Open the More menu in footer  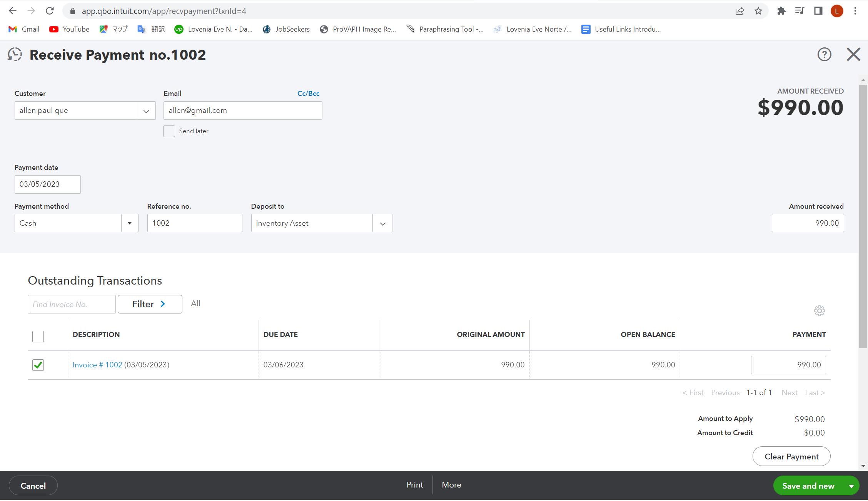point(451,485)
